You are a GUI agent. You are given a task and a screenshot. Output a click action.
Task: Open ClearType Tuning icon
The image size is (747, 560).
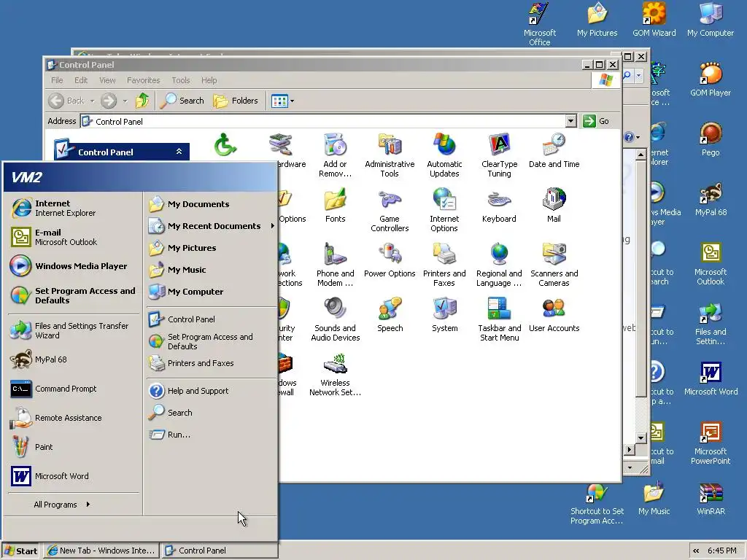(499, 155)
